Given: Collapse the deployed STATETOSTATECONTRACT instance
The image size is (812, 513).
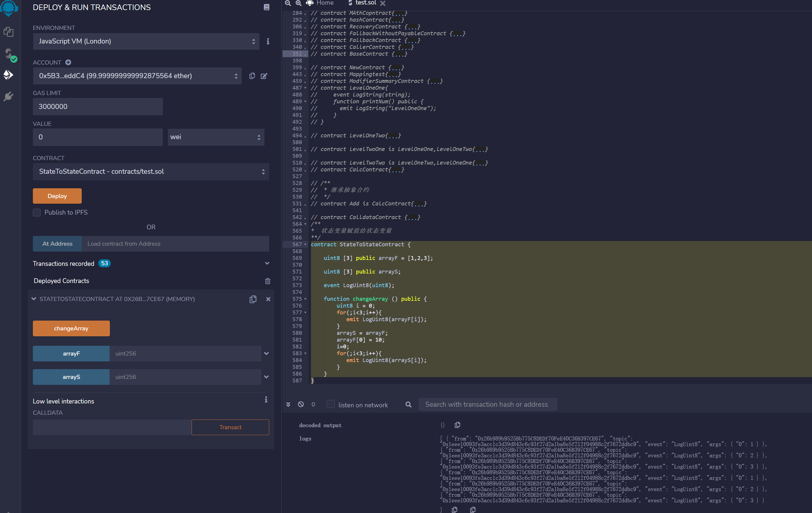Looking at the screenshot, I should point(34,299).
